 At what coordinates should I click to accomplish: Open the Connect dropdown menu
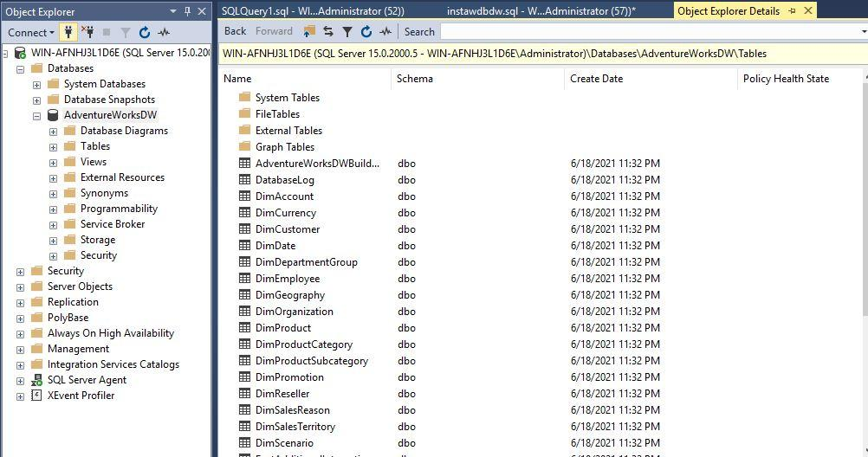pos(31,33)
